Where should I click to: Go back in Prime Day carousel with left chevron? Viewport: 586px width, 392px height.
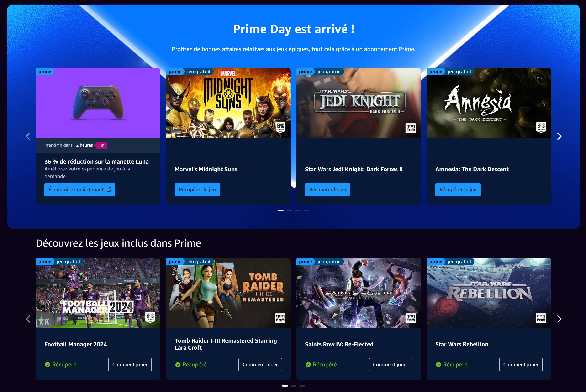coord(28,136)
